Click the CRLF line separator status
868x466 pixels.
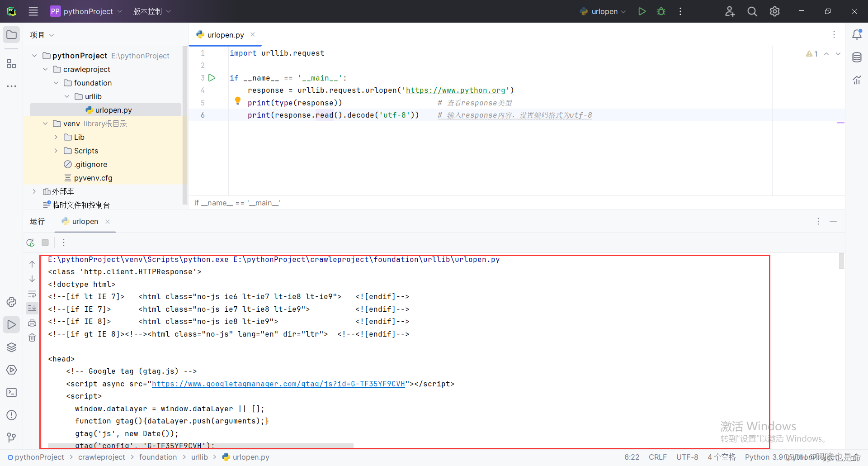(x=658, y=457)
